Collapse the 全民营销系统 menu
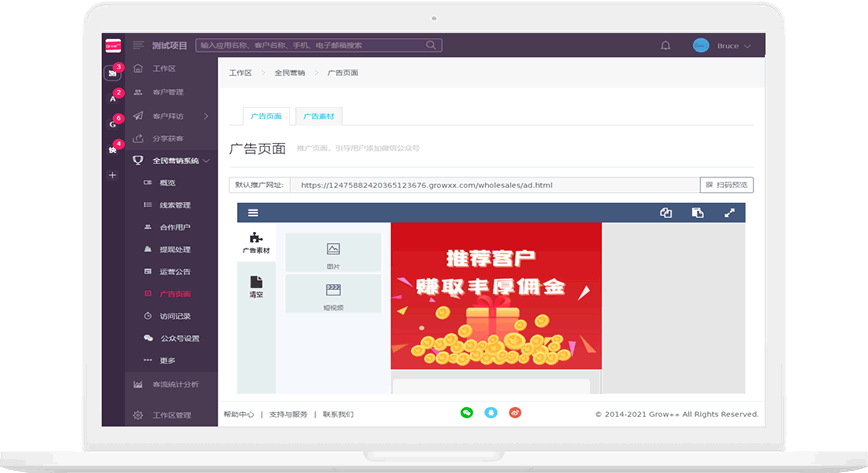Viewport: 868px width, 473px height. click(x=206, y=160)
